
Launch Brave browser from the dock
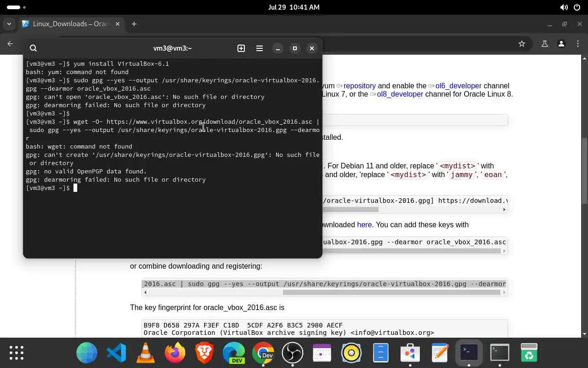pyautogui.click(x=204, y=353)
